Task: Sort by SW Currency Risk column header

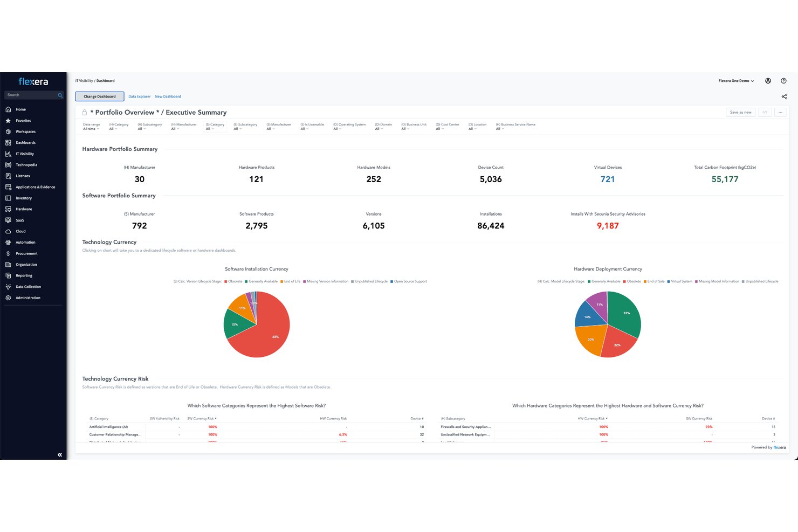Action: [x=202, y=418]
